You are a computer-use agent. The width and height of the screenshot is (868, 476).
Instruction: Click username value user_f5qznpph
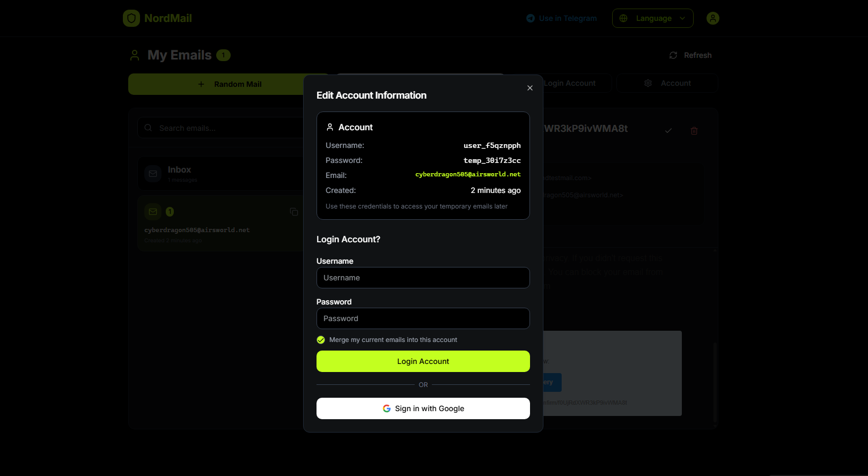point(492,145)
